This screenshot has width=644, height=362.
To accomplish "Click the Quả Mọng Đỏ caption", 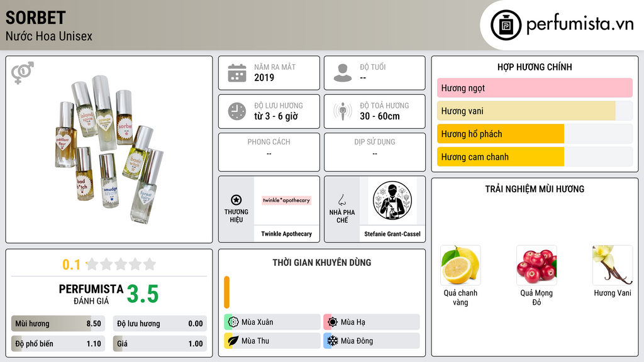I will coord(536,297).
